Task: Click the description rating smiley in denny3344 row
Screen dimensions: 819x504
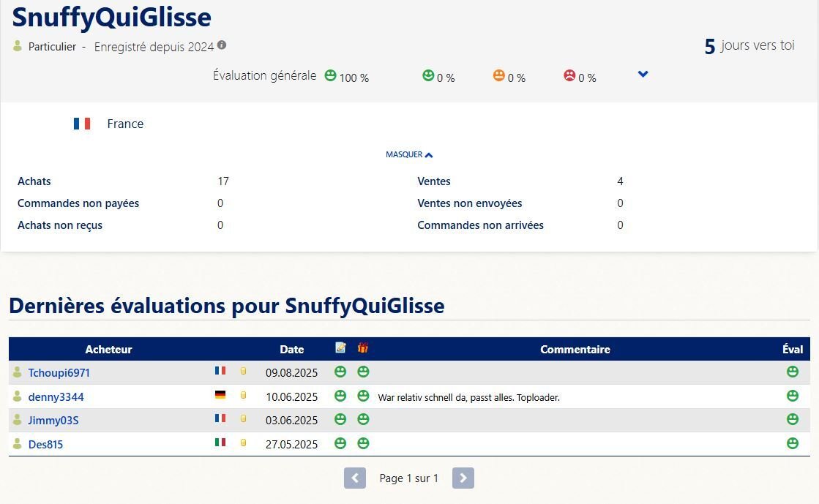Action: point(340,395)
